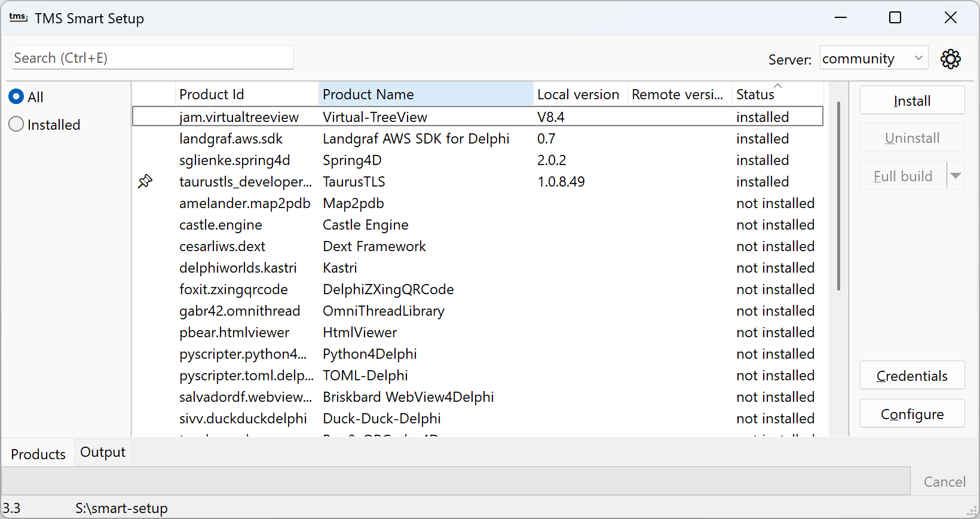Click local version 1.0.8.49 cell
The width and height of the screenshot is (980, 519).
tap(561, 181)
